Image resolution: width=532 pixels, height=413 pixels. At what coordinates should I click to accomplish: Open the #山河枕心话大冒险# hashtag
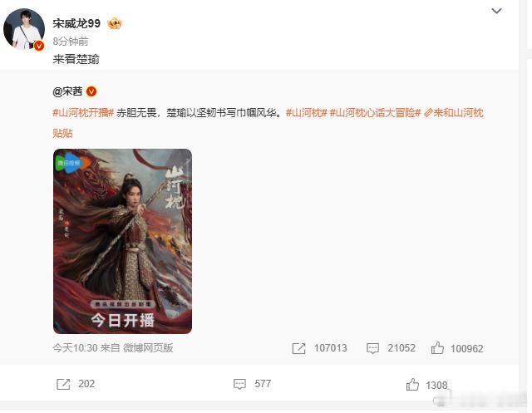point(375,112)
